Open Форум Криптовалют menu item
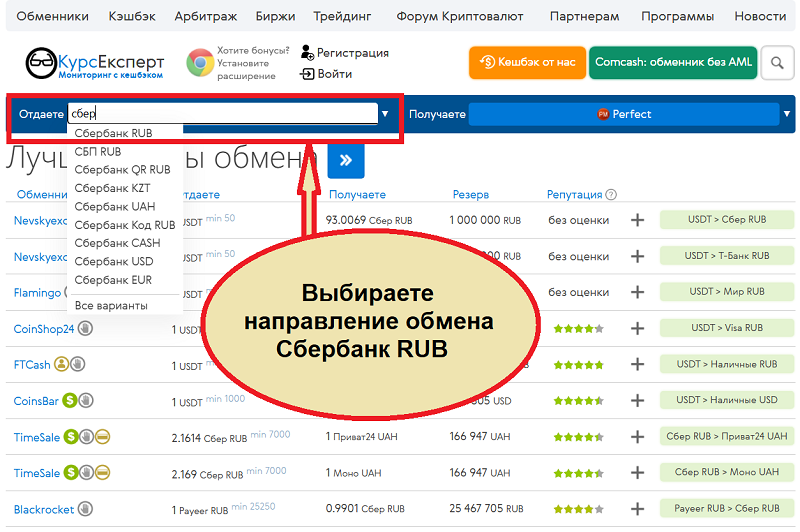Screen dimensions: 800x532 [x=460, y=16]
